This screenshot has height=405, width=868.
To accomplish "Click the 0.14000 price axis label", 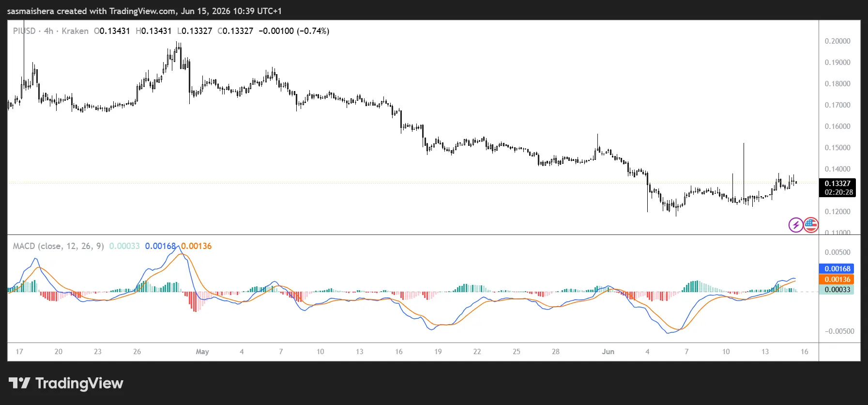I will tap(838, 169).
